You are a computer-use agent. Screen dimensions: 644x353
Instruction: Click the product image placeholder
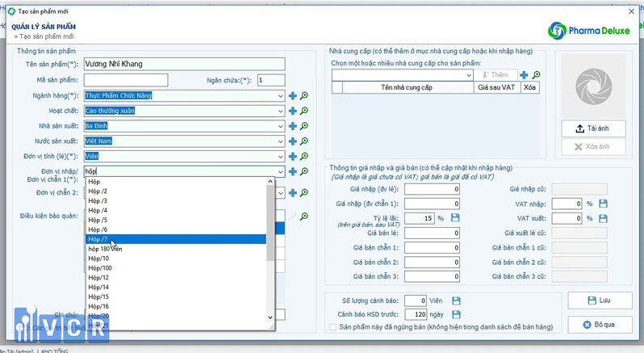pyautogui.click(x=593, y=86)
